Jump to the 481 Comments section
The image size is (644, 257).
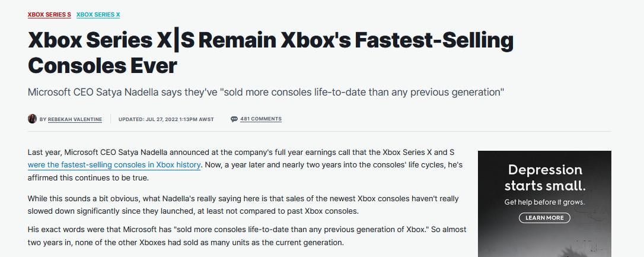tap(260, 119)
